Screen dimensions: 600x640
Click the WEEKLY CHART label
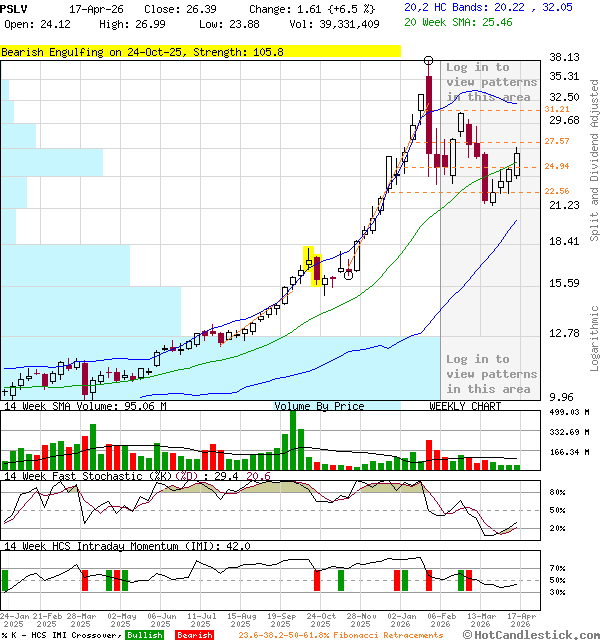tap(465, 406)
